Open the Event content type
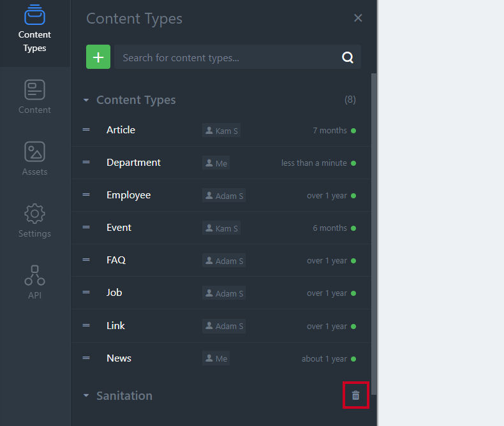This screenshot has height=426, width=504. pos(119,228)
